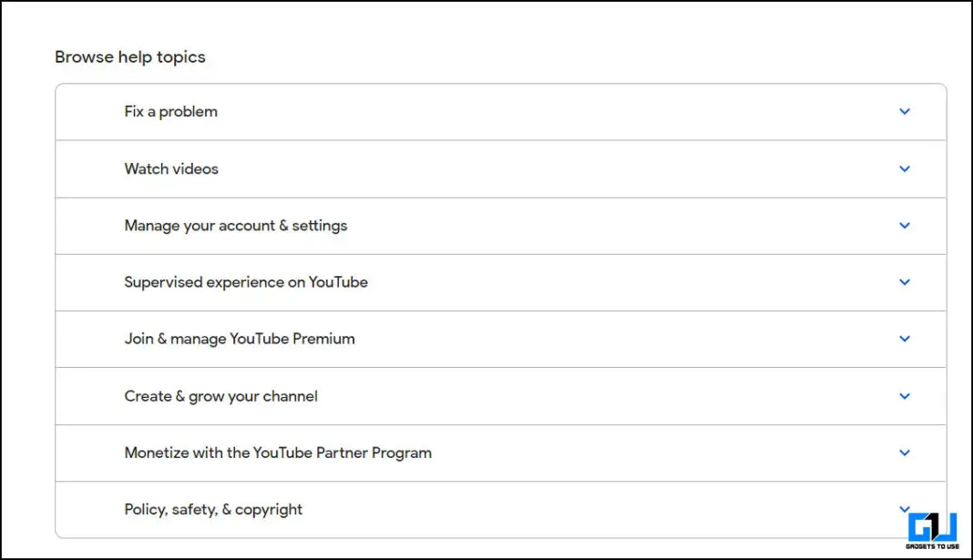
Task: Open the Create & grow your channel topic
Action: click(221, 395)
